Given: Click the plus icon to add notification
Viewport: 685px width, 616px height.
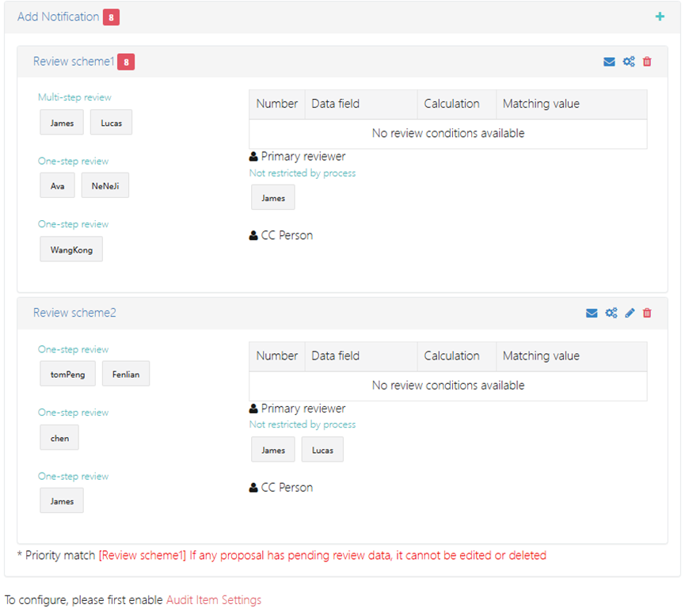Looking at the screenshot, I should coord(660,17).
